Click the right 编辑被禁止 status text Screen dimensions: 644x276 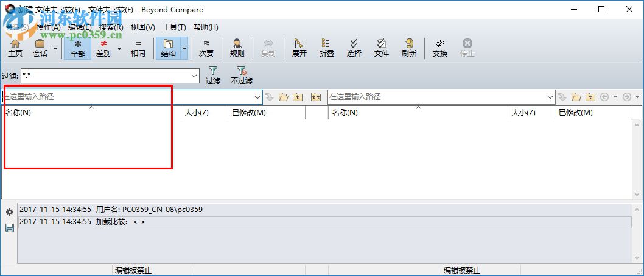(x=461, y=271)
